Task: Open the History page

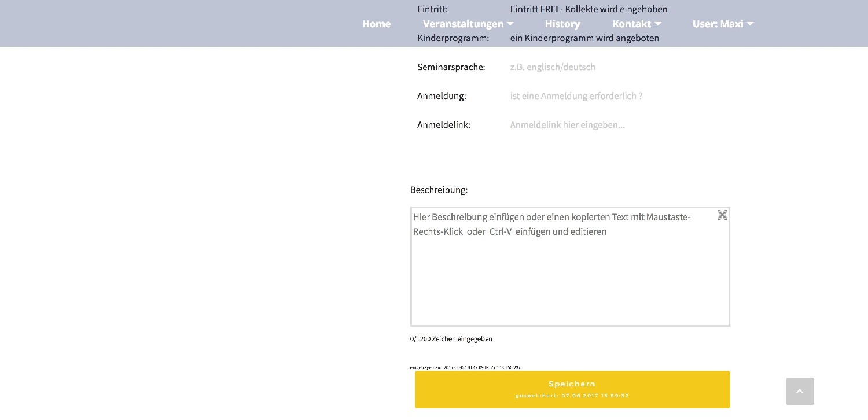Action: pos(562,24)
